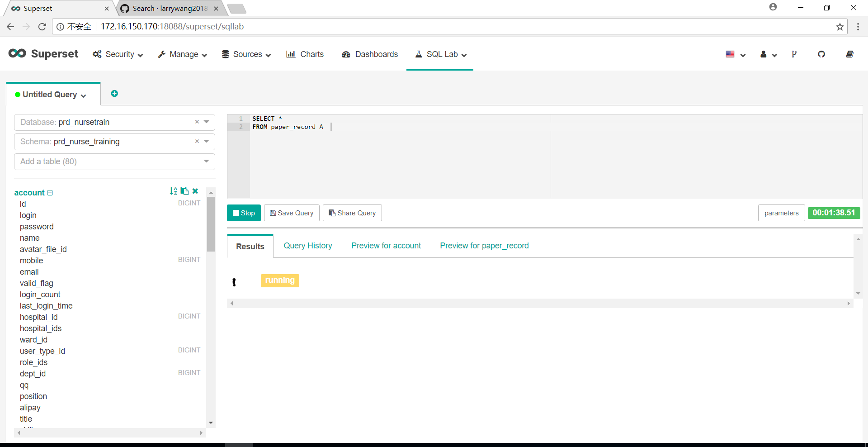Sort account columns with the A-Z icon

(x=174, y=191)
